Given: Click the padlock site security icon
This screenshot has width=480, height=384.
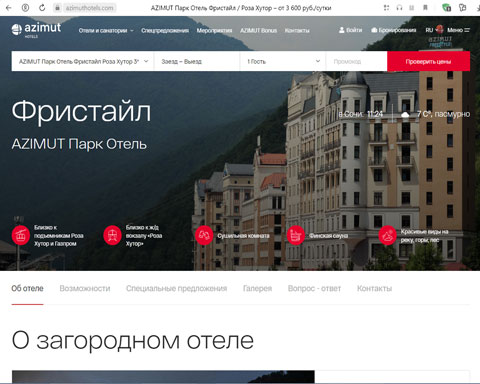Looking at the screenshot, I should tap(57, 8).
